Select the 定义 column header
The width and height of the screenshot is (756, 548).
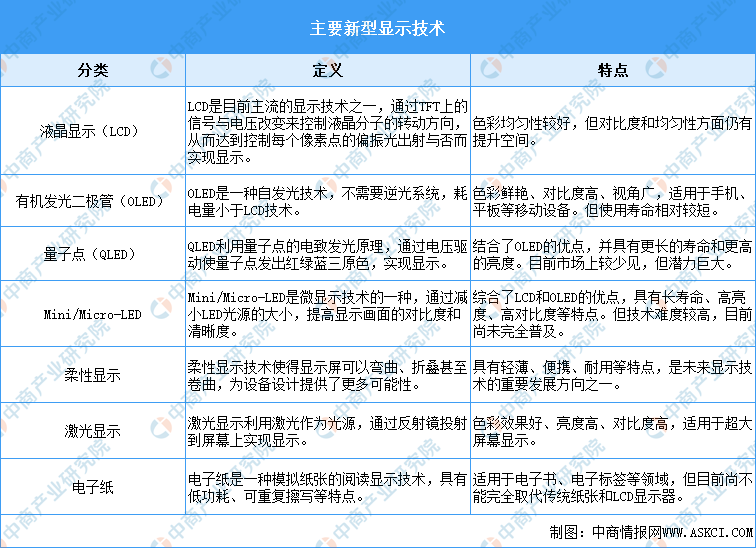click(327, 71)
